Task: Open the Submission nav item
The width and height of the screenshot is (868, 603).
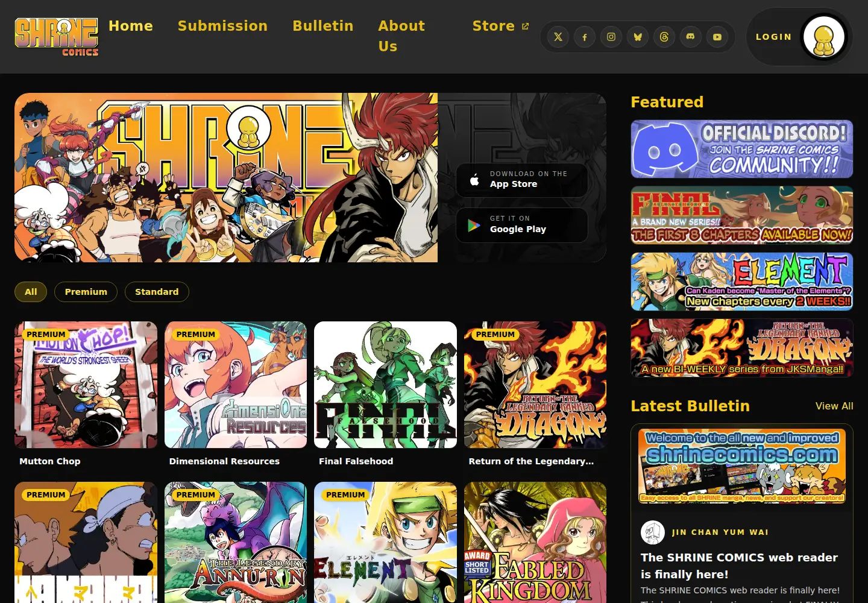Action: (222, 26)
